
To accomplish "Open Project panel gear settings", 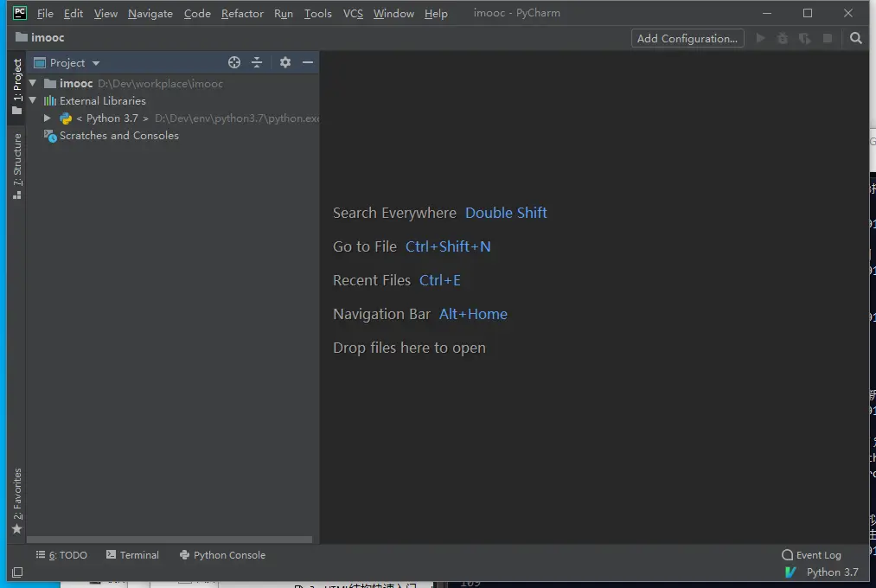I will tap(285, 62).
